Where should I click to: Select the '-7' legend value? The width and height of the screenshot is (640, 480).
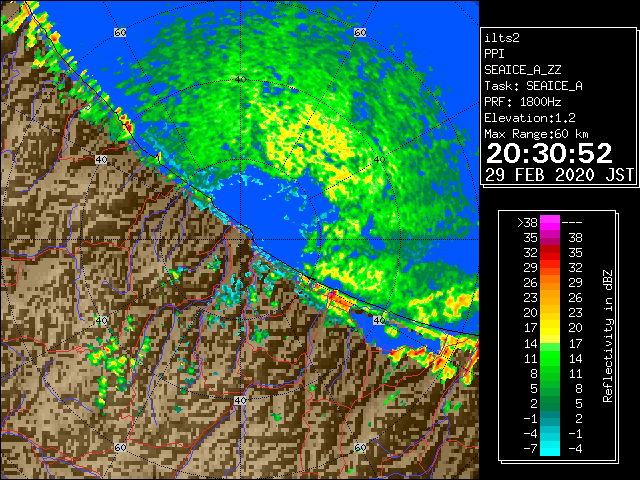(530, 449)
